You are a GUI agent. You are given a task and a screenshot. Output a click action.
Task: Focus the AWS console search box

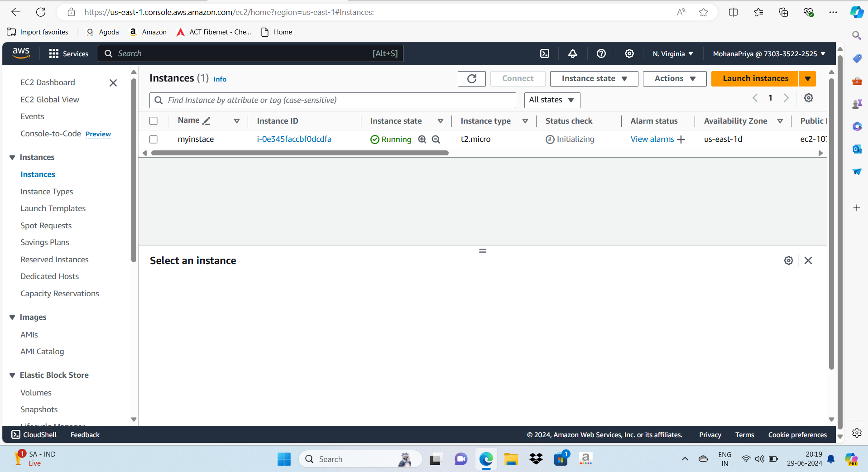[250, 53]
